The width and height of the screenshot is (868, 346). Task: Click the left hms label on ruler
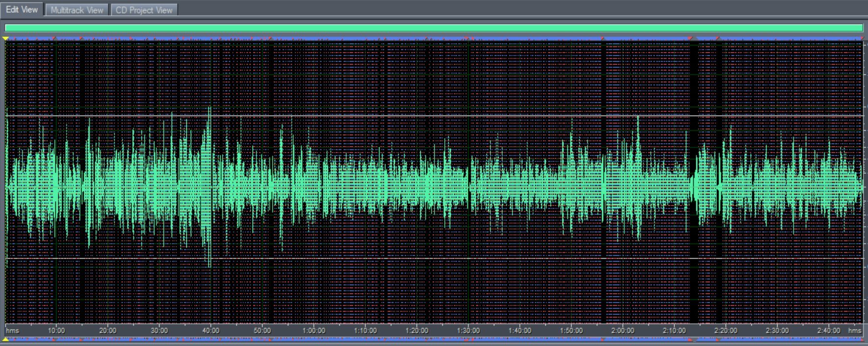click(x=12, y=330)
